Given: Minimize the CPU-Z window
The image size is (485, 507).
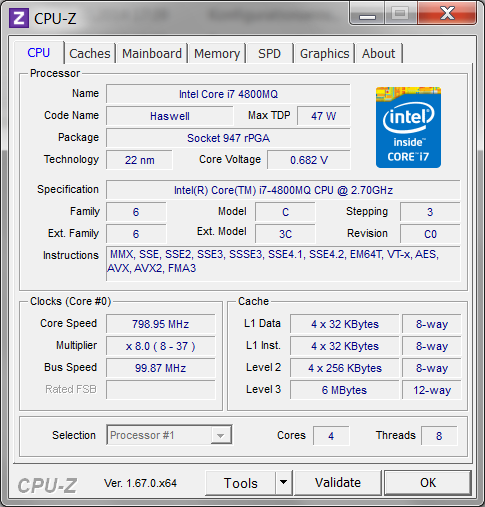Looking at the screenshot, I should [367, 14].
